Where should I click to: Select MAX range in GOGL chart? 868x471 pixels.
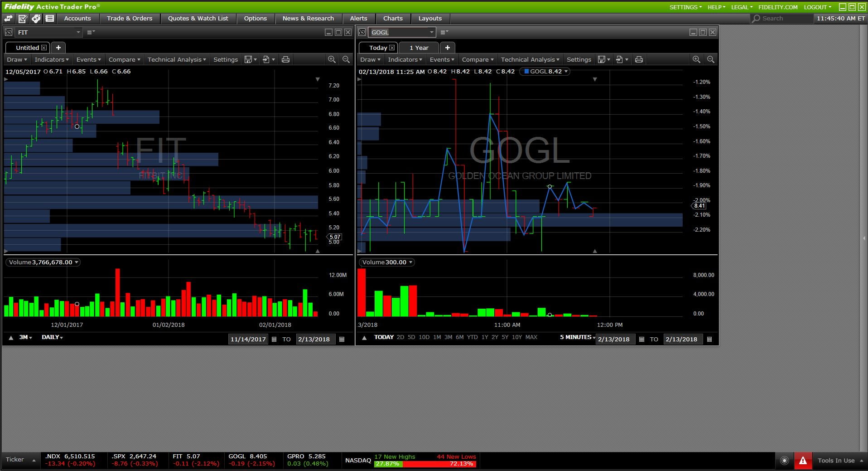[531, 337]
